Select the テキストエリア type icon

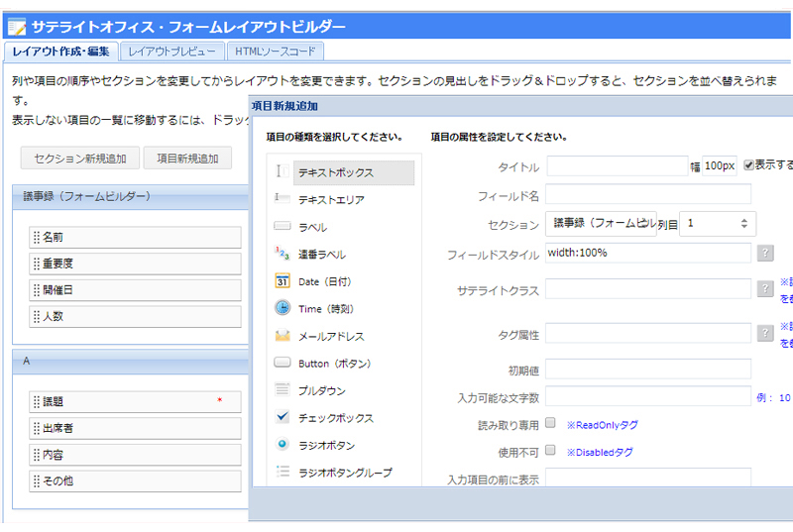283,198
